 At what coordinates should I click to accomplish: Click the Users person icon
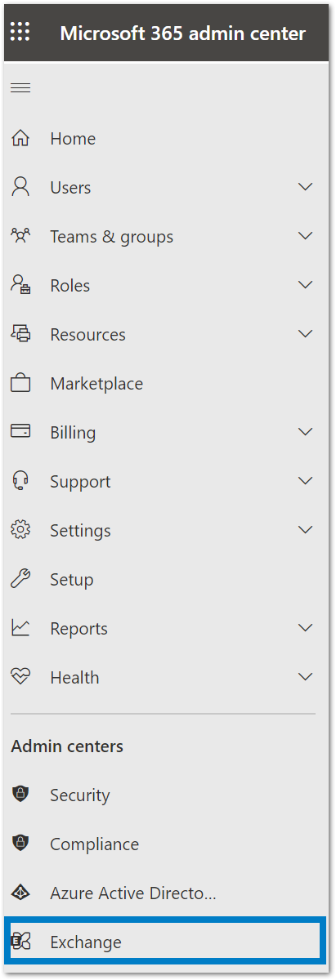(x=20, y=188)
